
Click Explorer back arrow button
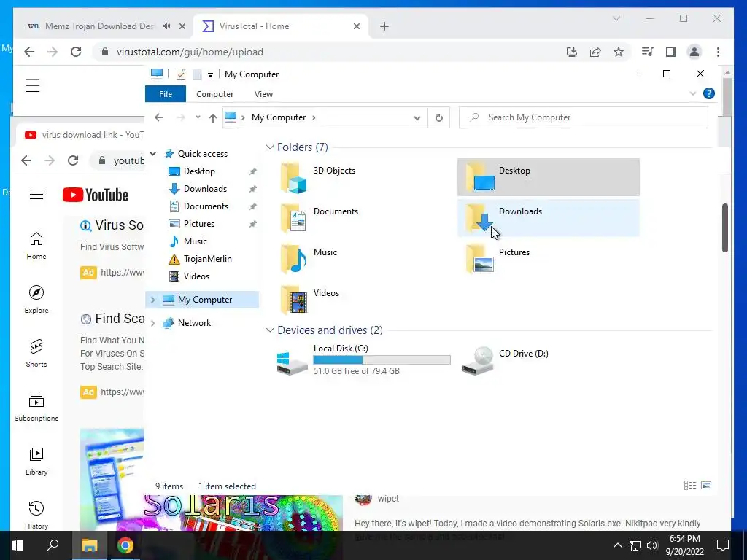point(159,117)
